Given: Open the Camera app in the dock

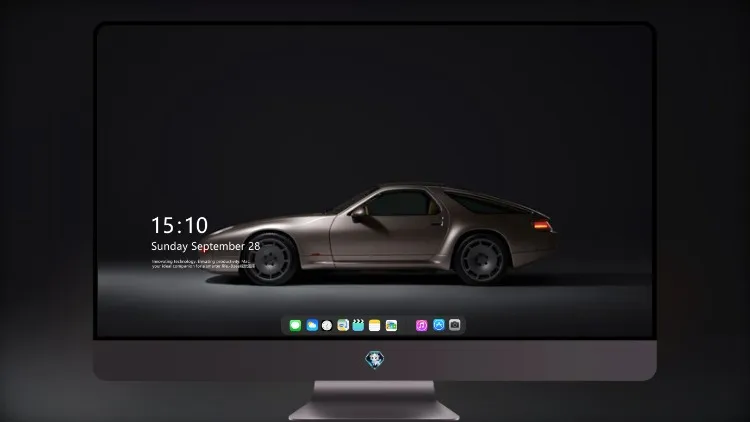Looking at the screenshot, I should pos(455,325).
